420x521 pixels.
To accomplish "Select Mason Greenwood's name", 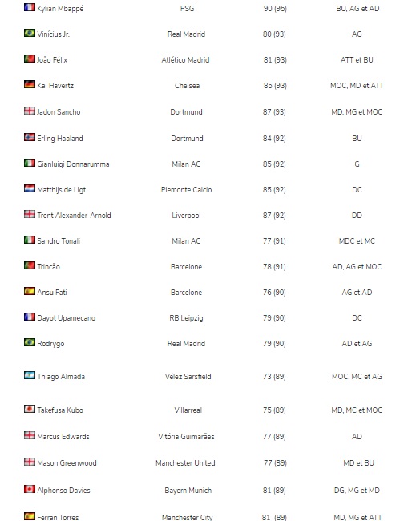I will [x=67, y=463].
